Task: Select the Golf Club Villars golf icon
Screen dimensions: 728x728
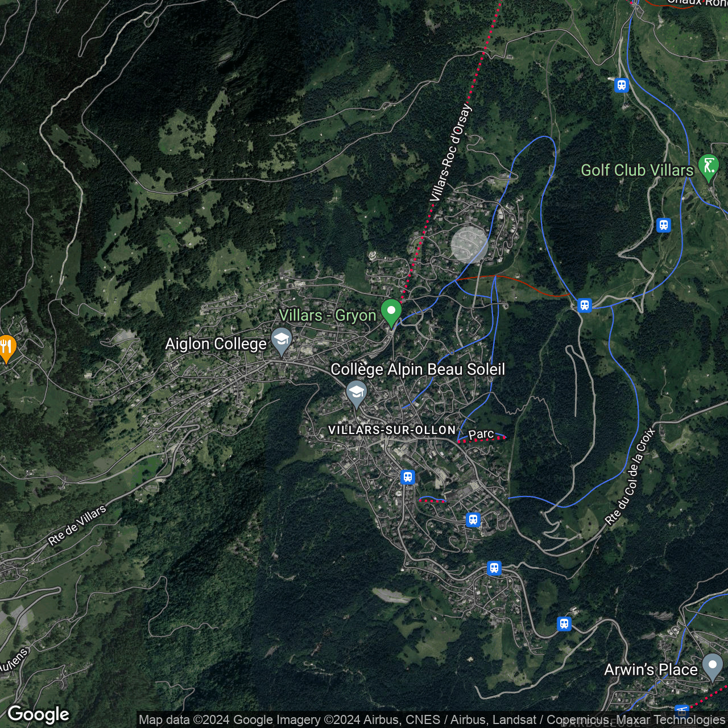Action: coord(708,167)
